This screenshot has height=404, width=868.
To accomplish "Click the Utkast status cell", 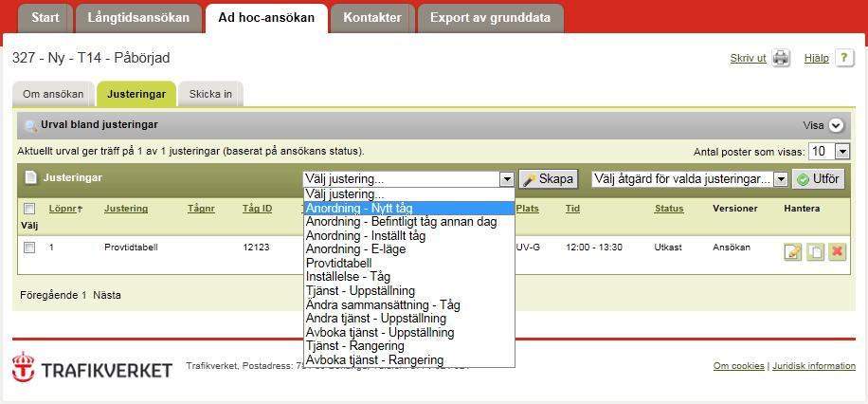I will 666,248.
